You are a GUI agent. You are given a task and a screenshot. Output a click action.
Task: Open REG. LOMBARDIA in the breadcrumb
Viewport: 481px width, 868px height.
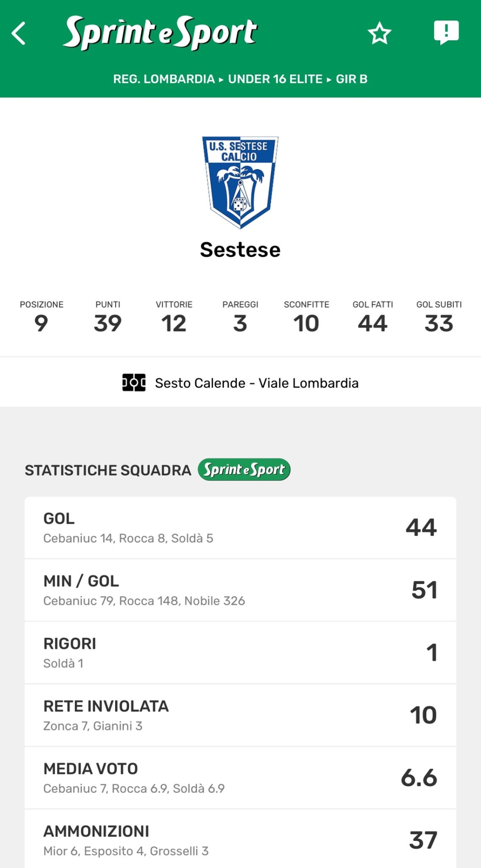pos(164,79)
